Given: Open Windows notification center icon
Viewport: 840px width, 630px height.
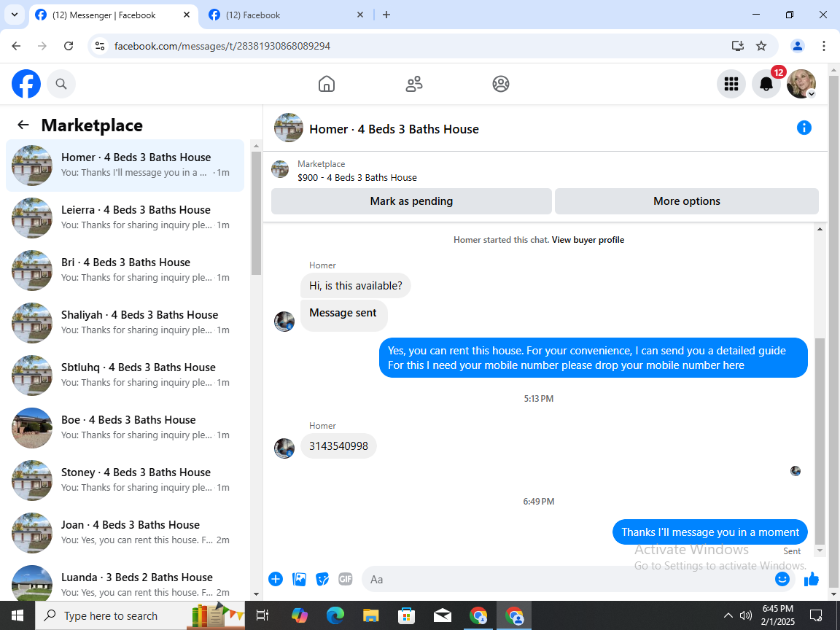Looking at the screenshot, I should pyautogui.click(x=815, y=615).
